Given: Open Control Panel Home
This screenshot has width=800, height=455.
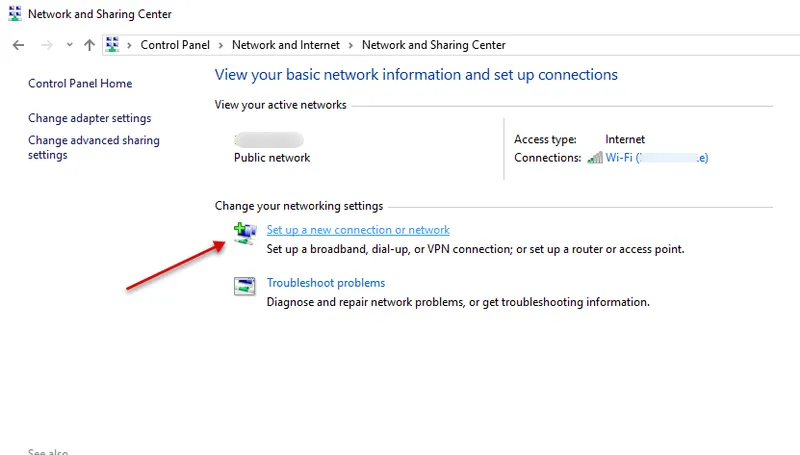Looking at the screenshot, I should click(x=80, y=84).
